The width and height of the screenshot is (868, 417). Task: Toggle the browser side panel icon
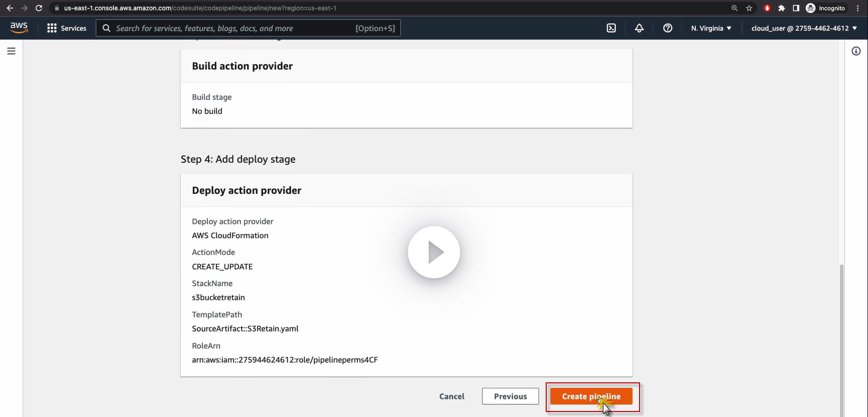(796, 8)
